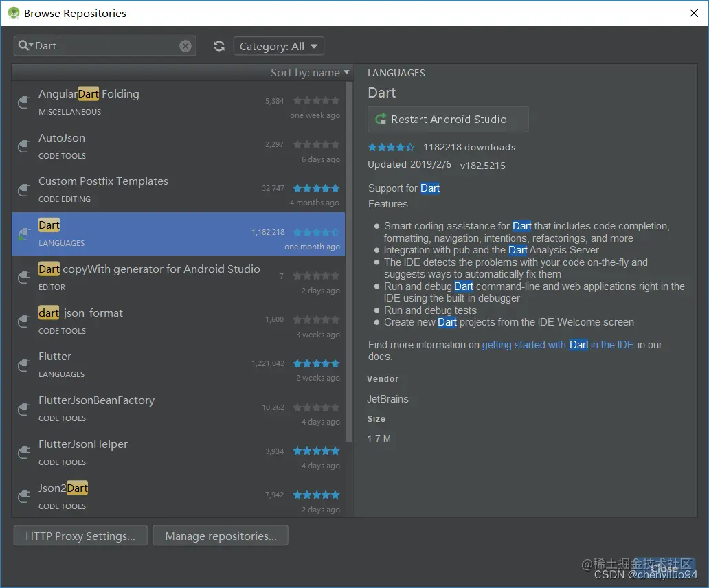Open HTTP Proxy Settings
The width and height of the screenshot is (709, 588).
pos(80,536)
